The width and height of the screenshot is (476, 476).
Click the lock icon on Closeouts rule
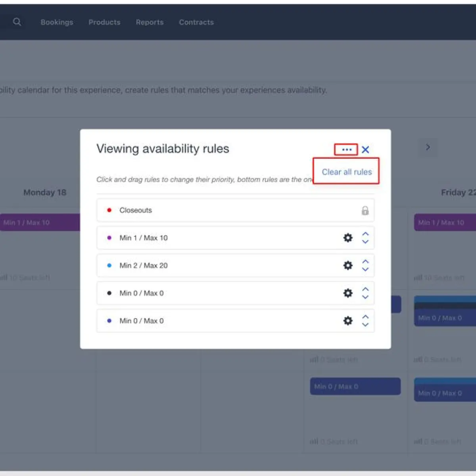pos(365,210)
